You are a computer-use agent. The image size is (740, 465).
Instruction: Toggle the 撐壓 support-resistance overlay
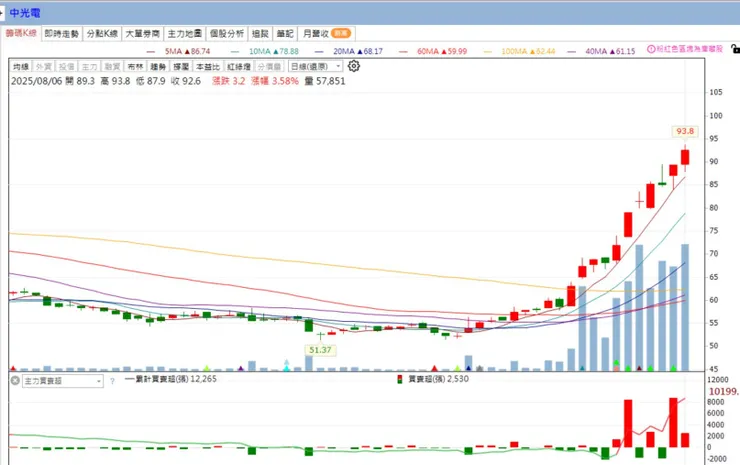tap(181, 67)
